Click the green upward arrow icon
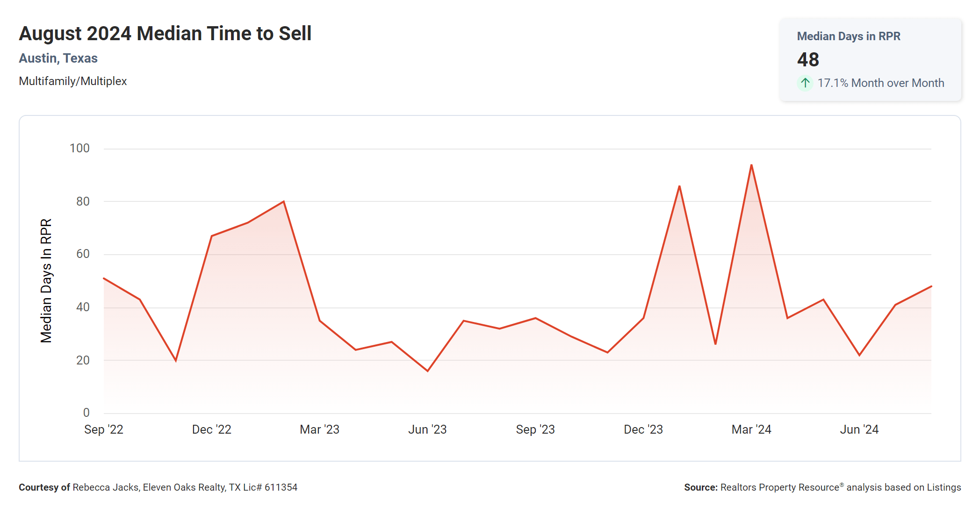The height and width of the screenshot is (514, 980). pyautogui.click(x=805, y=83)
